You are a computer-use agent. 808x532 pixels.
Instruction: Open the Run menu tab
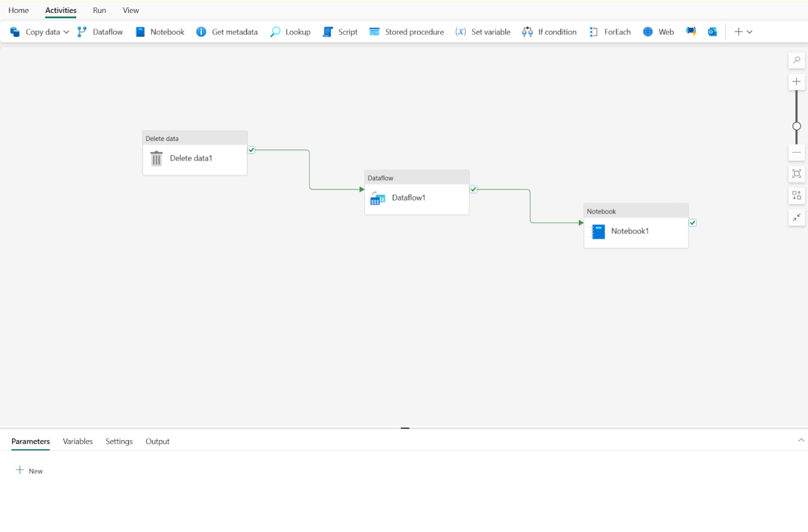click(99, 11)
